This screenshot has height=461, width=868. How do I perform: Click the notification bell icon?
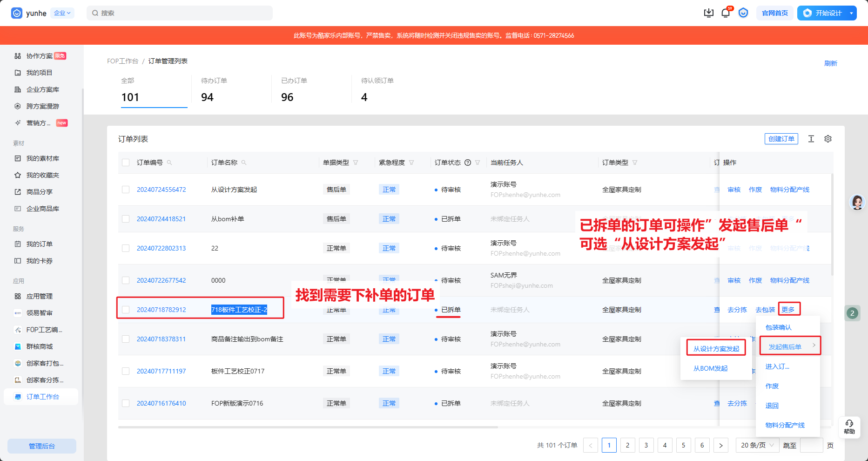tap(725, 13)
